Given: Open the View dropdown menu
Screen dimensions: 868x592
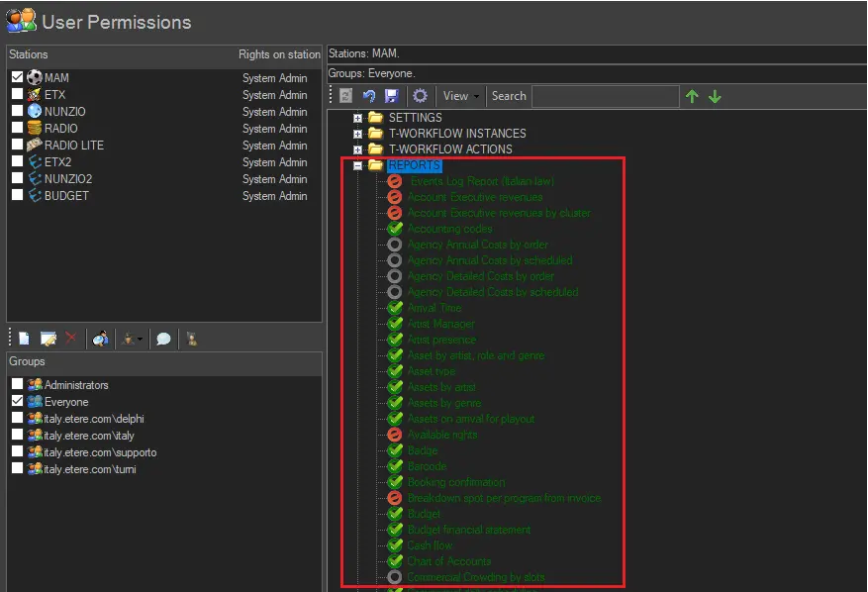Looking at the screenshot, I should tap(461, 96).
